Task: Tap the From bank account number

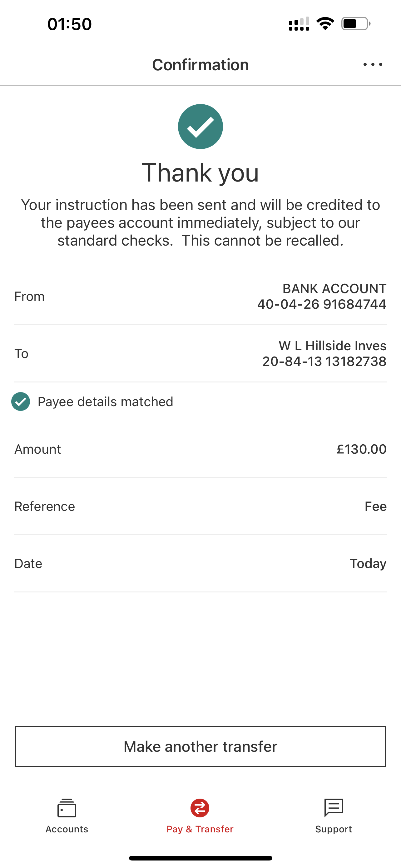Action: click(322, 304)
